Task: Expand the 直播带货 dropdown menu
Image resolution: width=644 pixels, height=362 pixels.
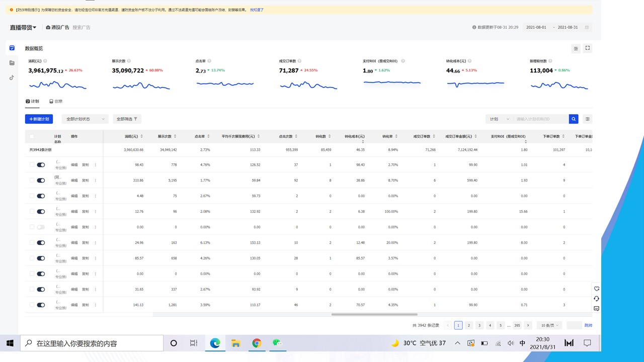Action: (23, 27)
